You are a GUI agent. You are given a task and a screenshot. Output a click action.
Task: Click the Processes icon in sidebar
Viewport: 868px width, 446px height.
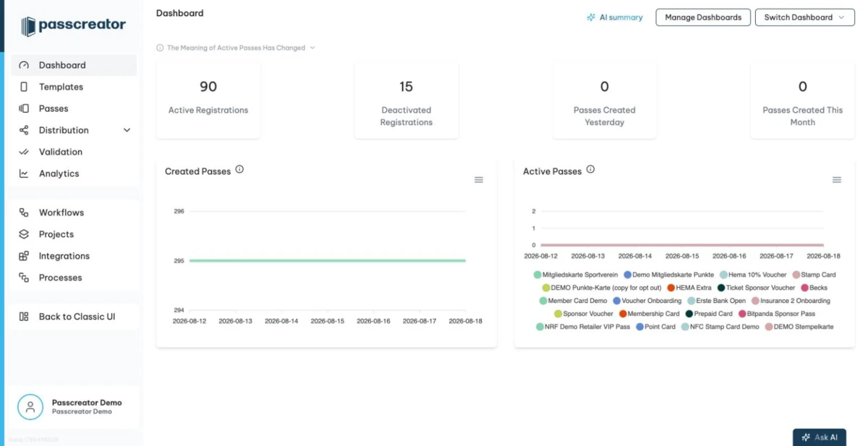(24, 278)
